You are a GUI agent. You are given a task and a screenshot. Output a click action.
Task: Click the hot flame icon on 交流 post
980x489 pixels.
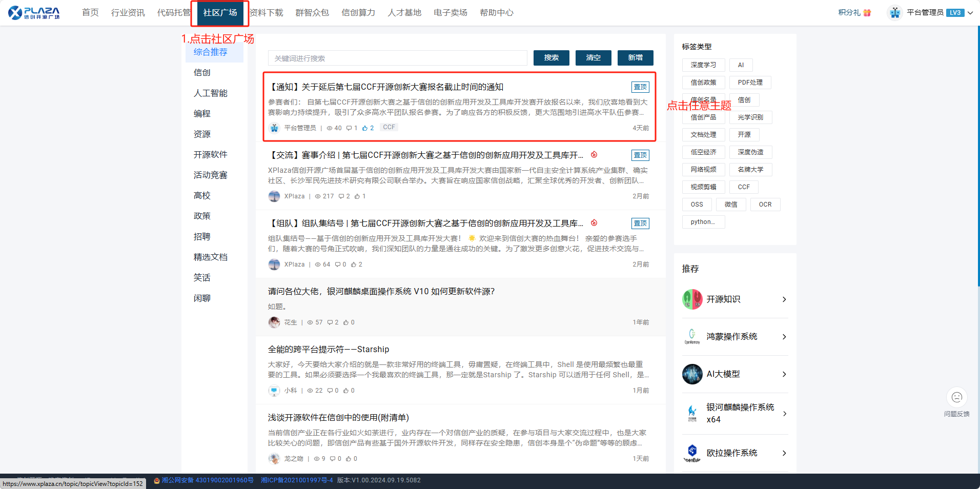point(594,155)
